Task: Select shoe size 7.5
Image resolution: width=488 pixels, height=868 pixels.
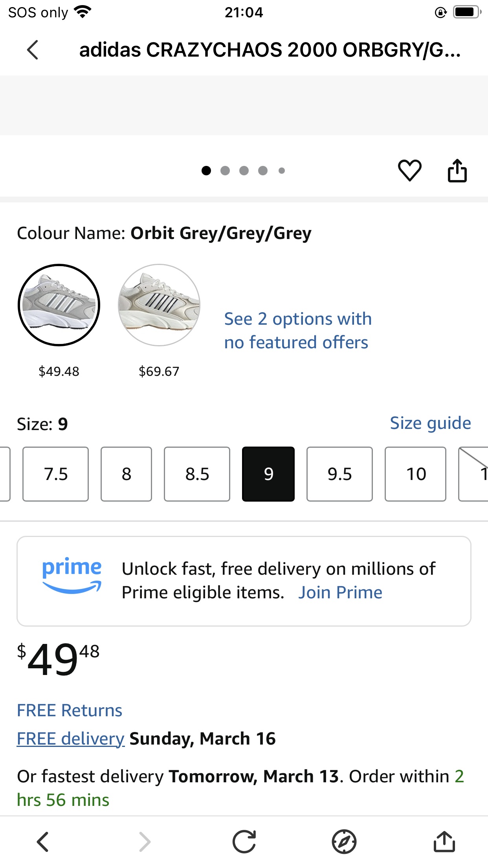Action: (56, 474)
